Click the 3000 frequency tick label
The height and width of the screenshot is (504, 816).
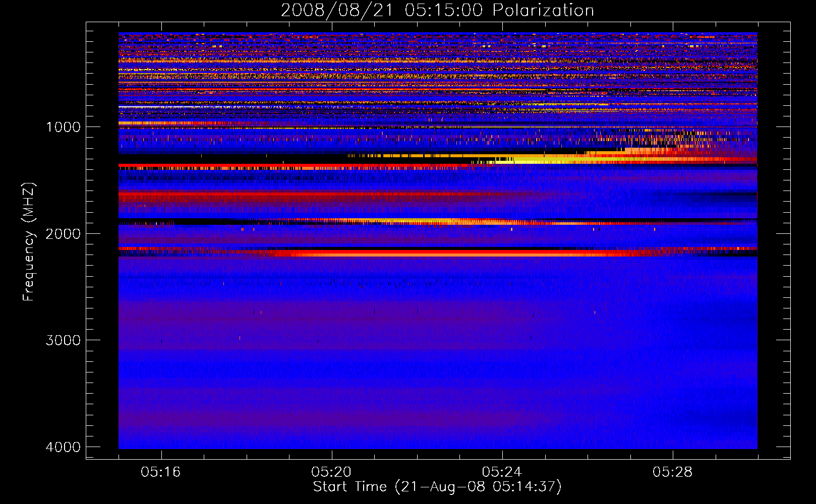tap(63, 340)
